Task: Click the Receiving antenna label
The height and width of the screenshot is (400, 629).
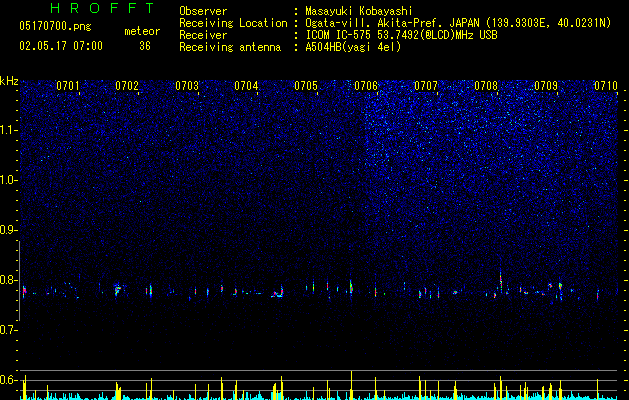Action: [x=230, y=47]
